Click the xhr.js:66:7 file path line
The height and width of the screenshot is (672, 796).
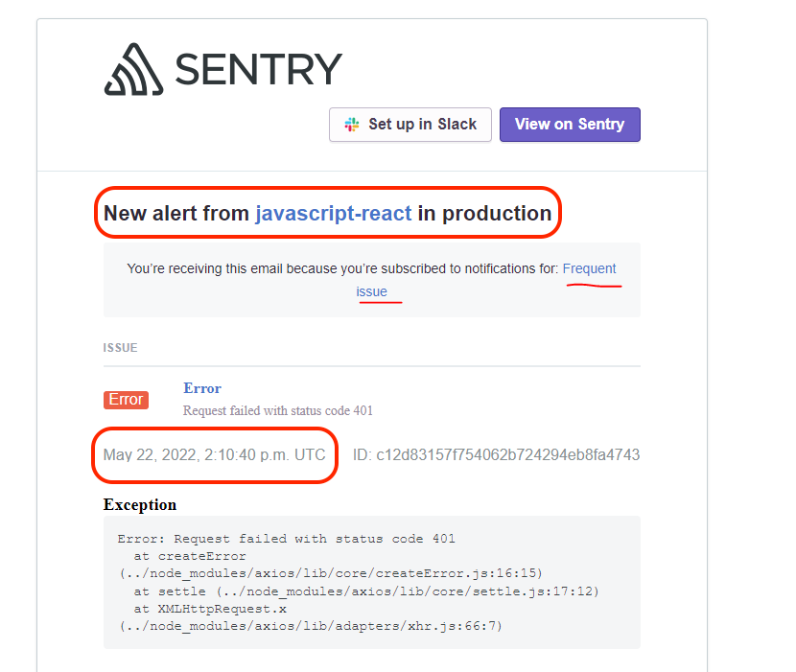(x=311, y=626)
